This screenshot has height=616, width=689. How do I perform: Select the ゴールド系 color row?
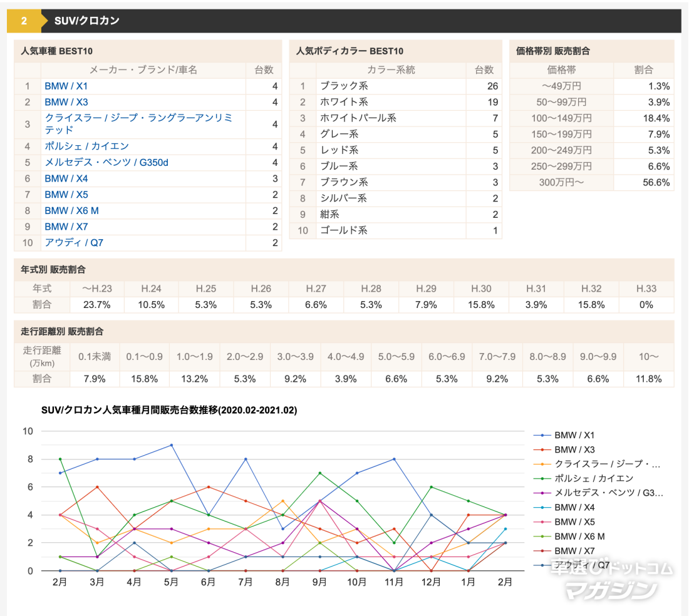[x=395, y=230]
